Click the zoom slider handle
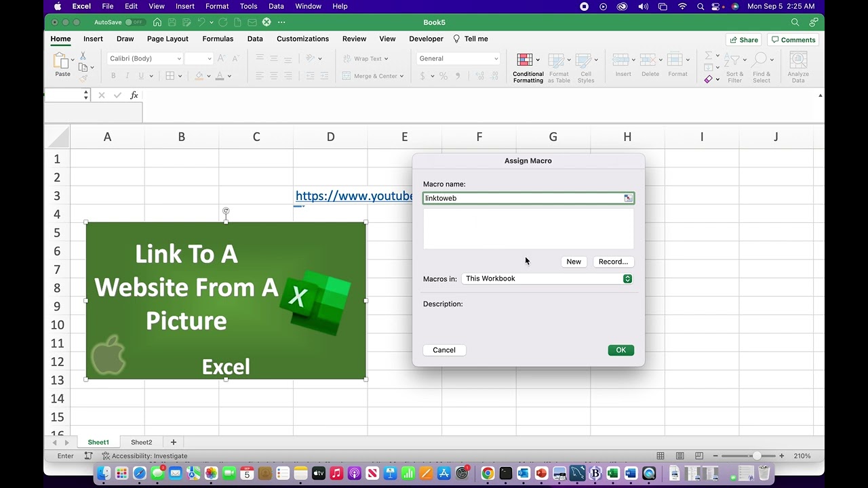This screenshot has height=488, width=868. coord(756,456)
